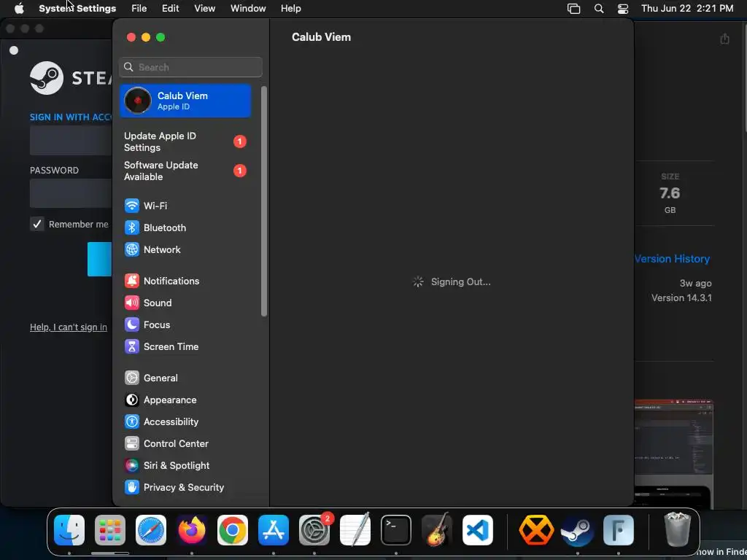The height and width of the screenshot is (560, 747).
Task: Open General settings pane
Action: (151, 378)
